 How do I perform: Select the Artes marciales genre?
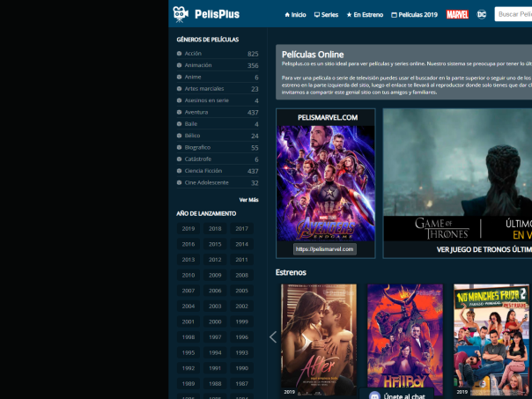point(204,89)
